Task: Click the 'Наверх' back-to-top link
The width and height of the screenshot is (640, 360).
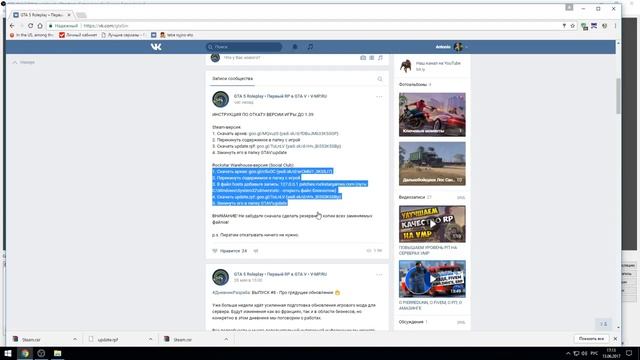Action: pos(24,62)
